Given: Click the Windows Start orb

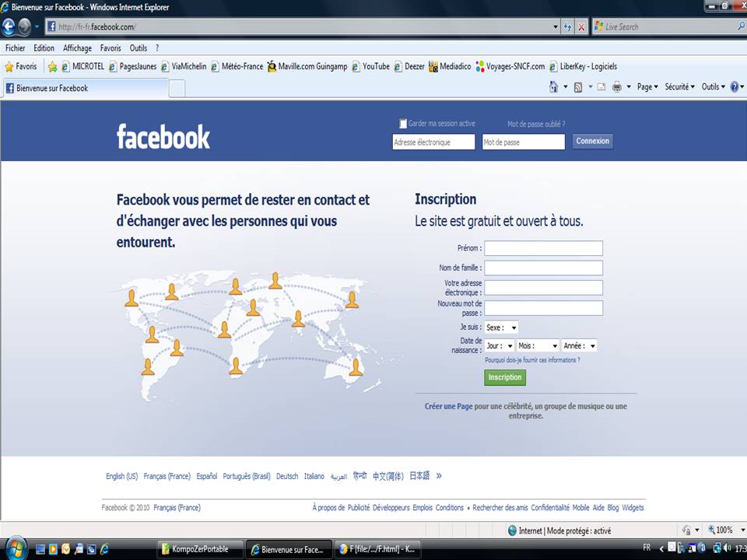Looking at the screenshot, I should (15, 549).
